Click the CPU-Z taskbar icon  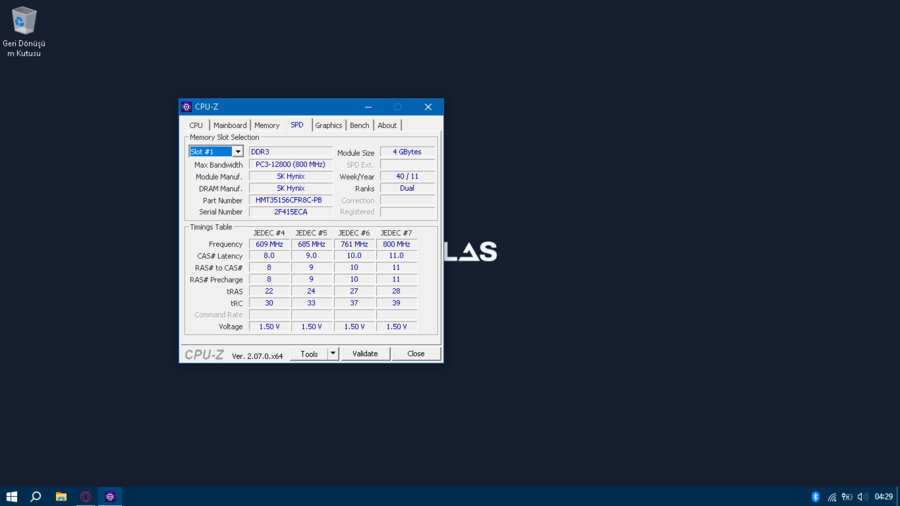point(110,496)
